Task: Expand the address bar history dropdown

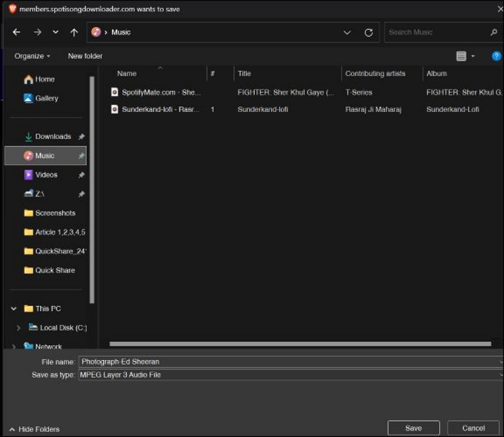Action: tap(347, 33)
